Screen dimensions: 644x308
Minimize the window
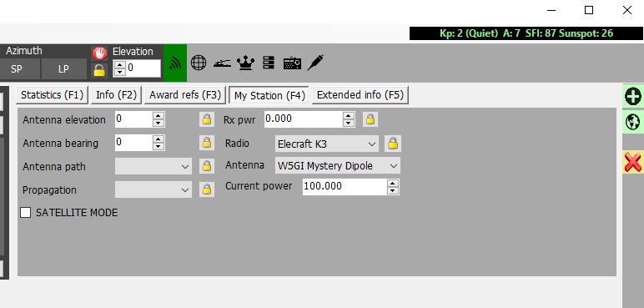click(552, 11)
